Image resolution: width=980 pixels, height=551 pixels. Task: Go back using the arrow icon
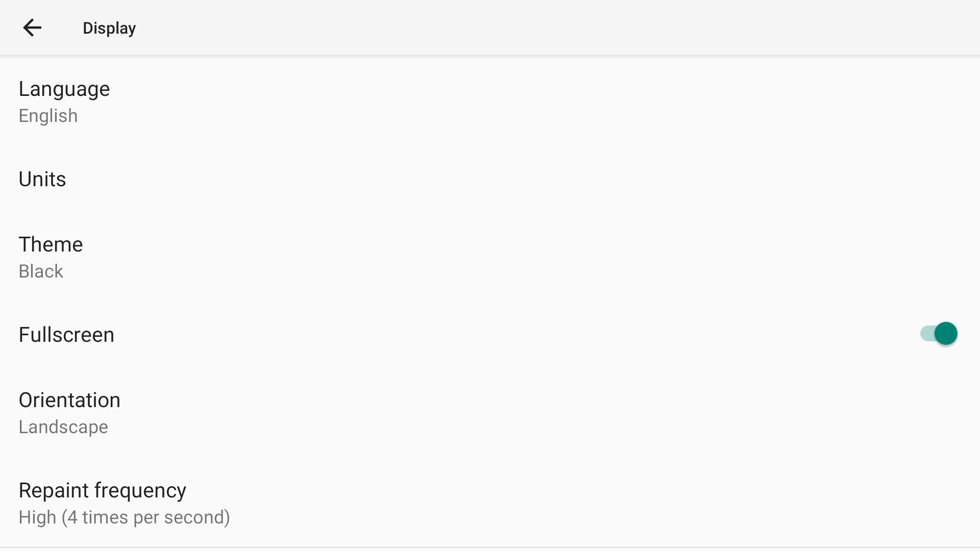[x=32, y=28]
